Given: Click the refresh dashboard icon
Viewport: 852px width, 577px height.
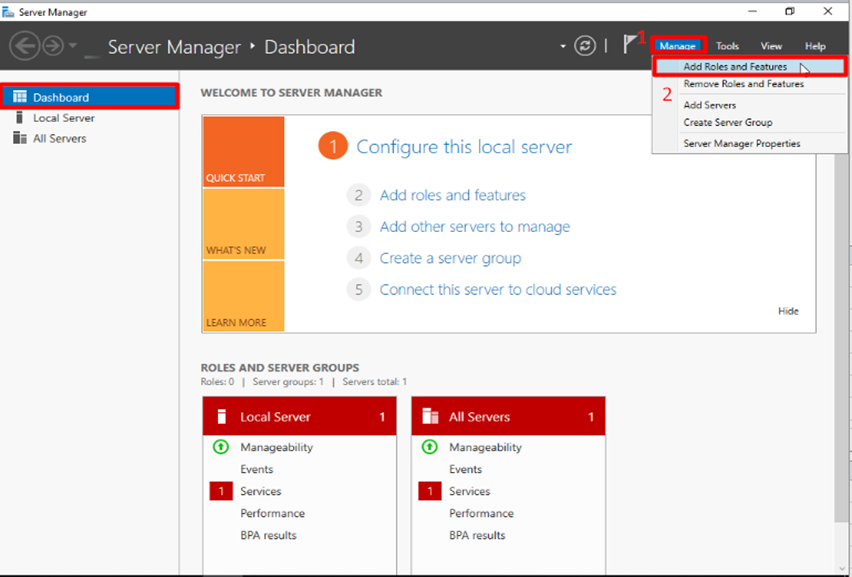Looking at the screenshot, I should coord(585,46).
